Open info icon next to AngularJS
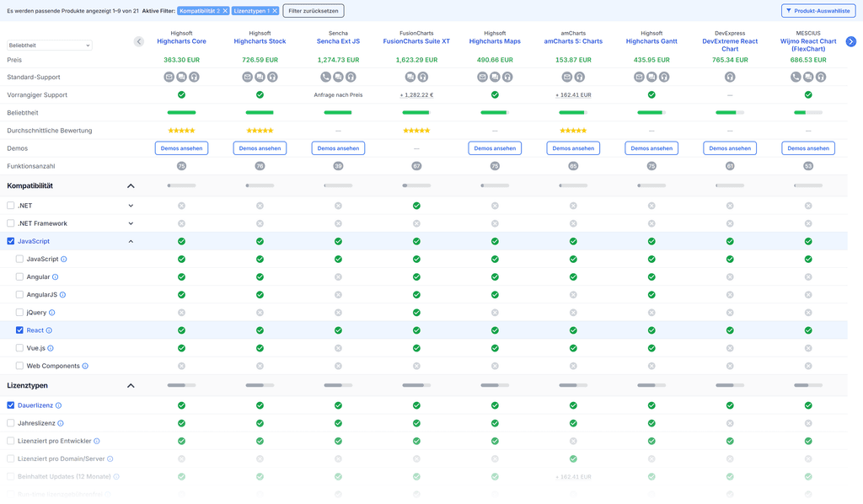Viewport: 863px width, 504px height. point(62,295)
